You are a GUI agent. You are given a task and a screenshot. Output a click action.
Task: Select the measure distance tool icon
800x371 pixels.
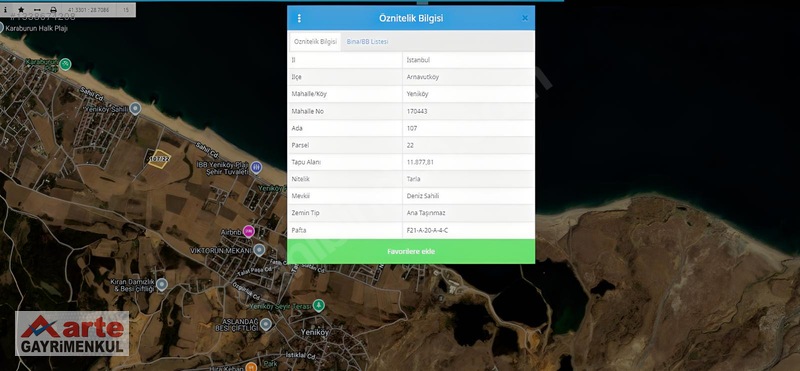[x=37, y=10]
